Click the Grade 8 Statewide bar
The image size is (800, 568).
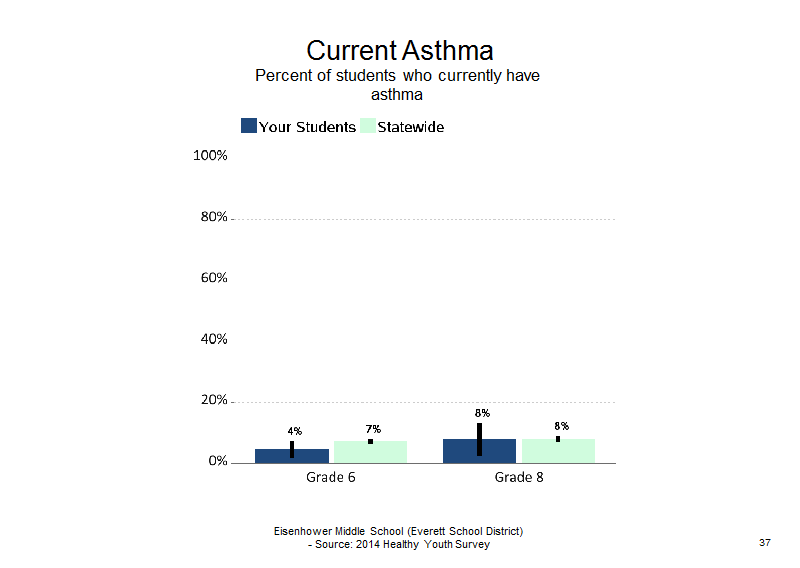click(x=558, y=451)
